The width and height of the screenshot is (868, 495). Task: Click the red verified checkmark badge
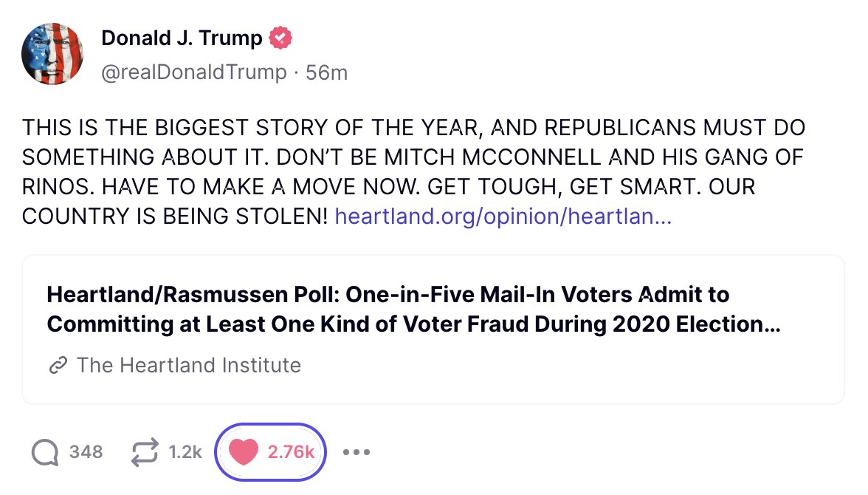(x=280, y=38)
